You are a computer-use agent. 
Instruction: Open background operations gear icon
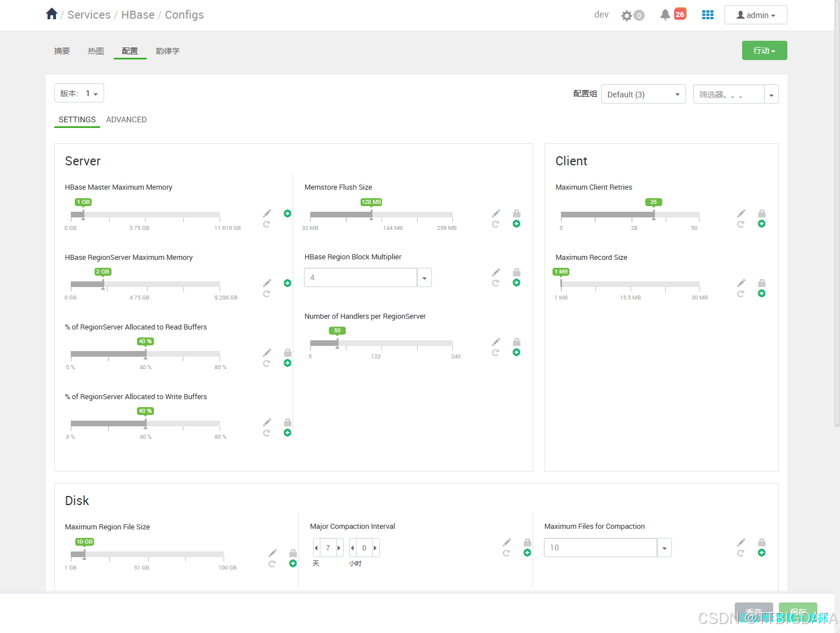pyautogui.click(x=627, y=15)
